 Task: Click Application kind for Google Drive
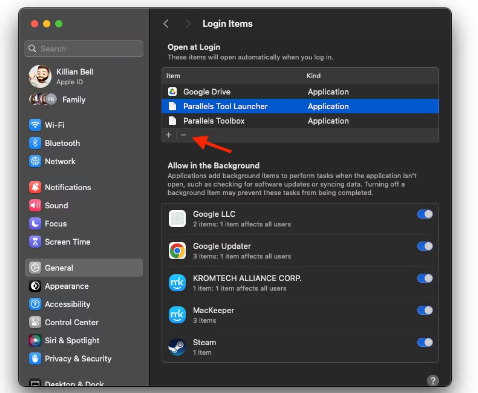(x=328, y=92)
